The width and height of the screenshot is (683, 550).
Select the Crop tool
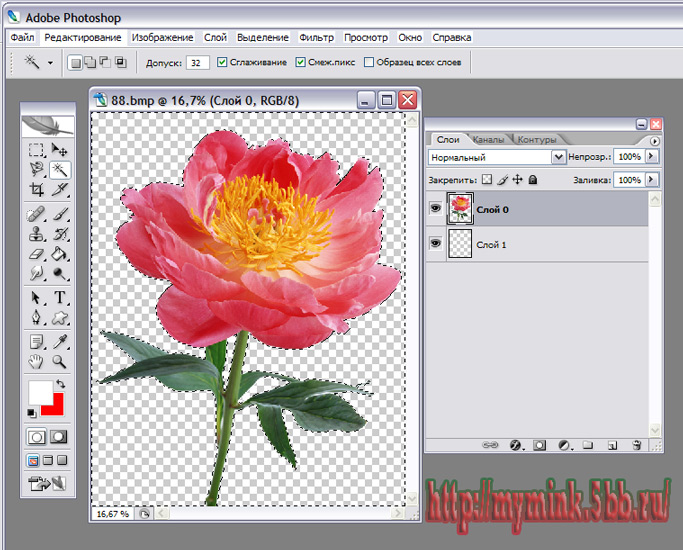pos(37,189)
